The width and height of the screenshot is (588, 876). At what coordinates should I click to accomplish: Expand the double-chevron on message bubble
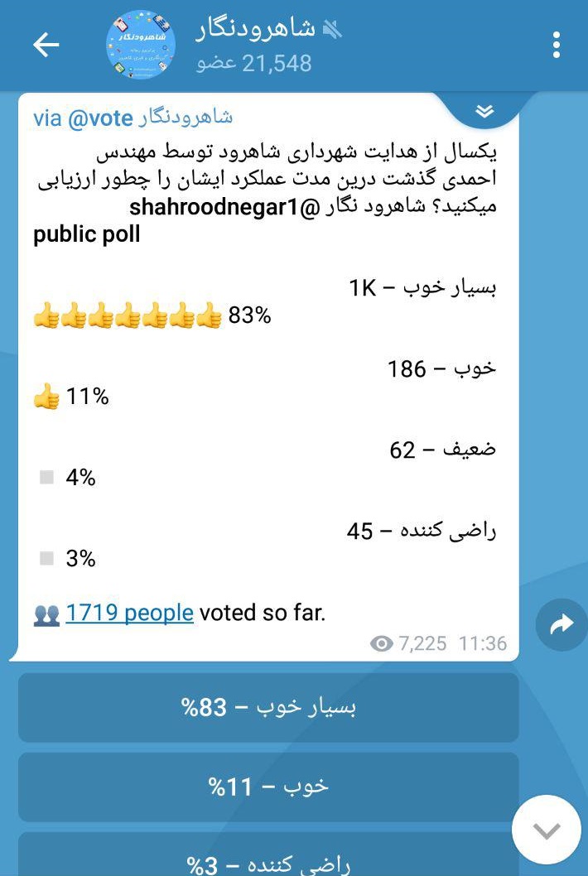pos(484,112)
